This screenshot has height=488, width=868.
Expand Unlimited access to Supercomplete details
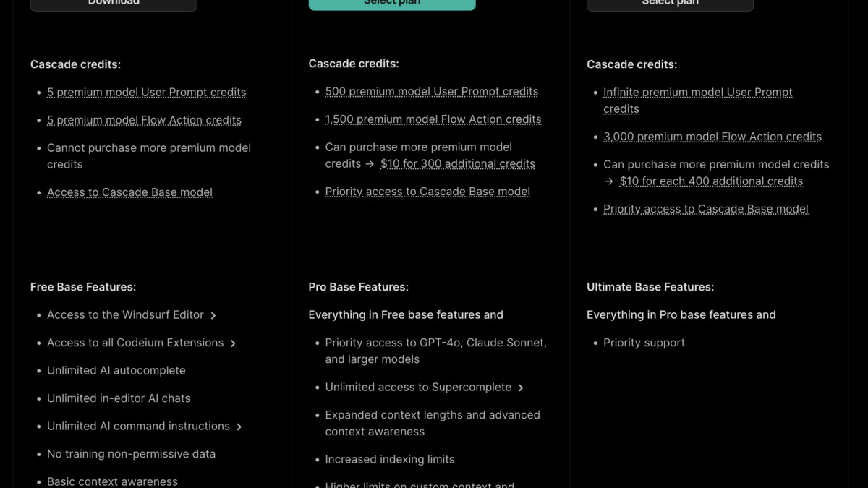click(x=521, y=388)
